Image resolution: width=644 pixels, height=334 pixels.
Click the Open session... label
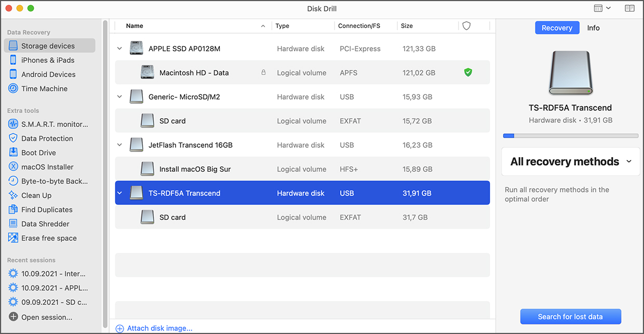click(x=47, y=317)
